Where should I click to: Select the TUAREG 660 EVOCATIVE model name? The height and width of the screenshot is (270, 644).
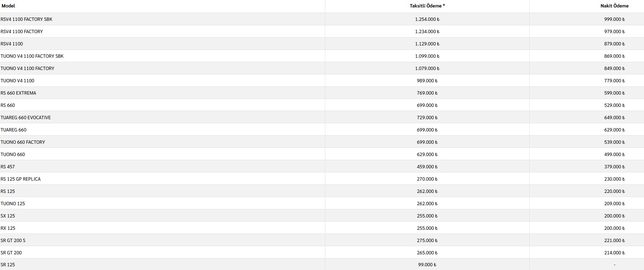[x=26, y=118]
